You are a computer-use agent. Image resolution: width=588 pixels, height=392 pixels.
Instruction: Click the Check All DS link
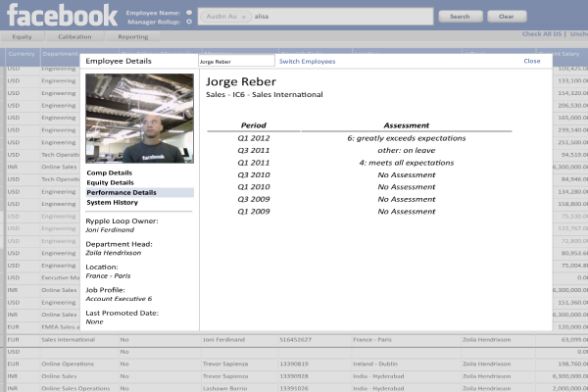541,34
